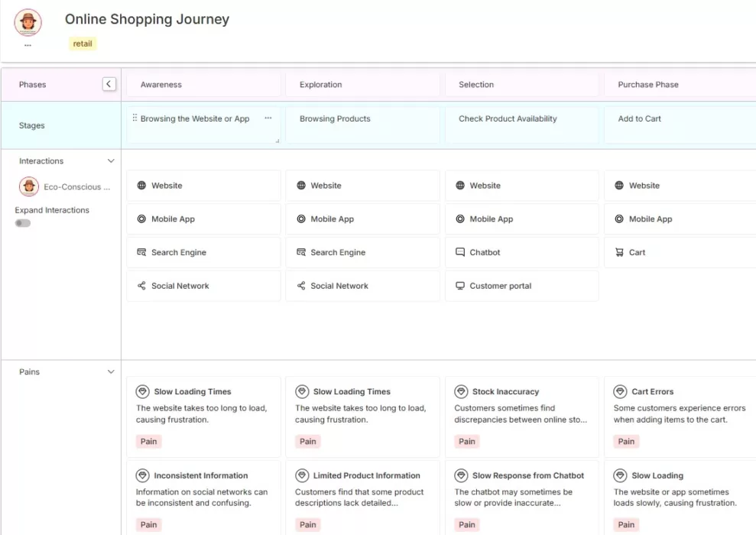
Task: Collapse the Interactions section chevron
Action: [x=111, y=160]
